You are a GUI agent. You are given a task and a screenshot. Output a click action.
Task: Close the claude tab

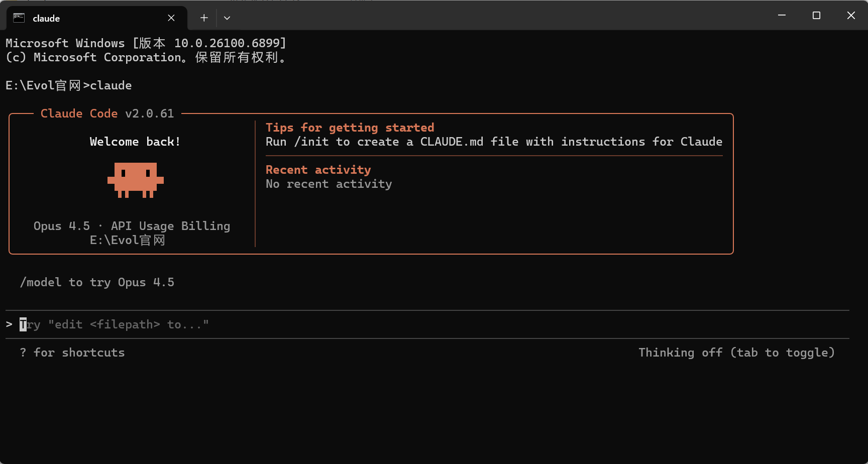pos(171,18)
